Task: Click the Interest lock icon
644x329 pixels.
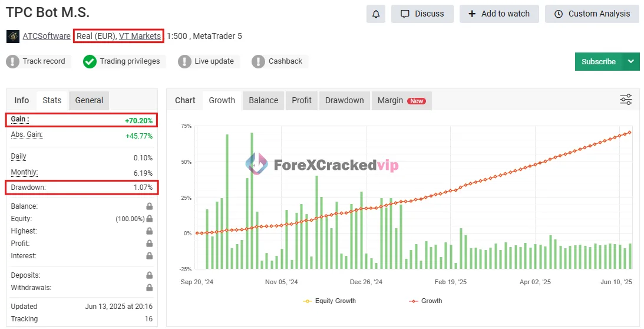Action: [150, 255]
